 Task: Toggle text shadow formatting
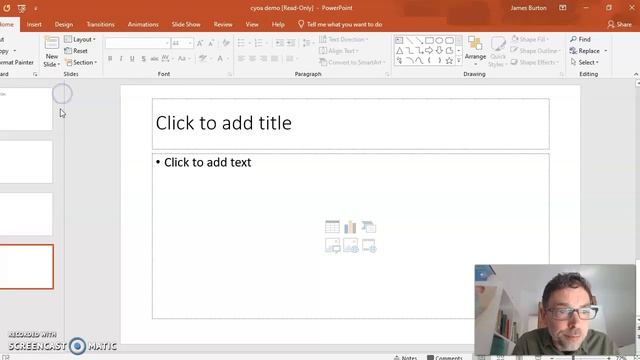(143, 59)
